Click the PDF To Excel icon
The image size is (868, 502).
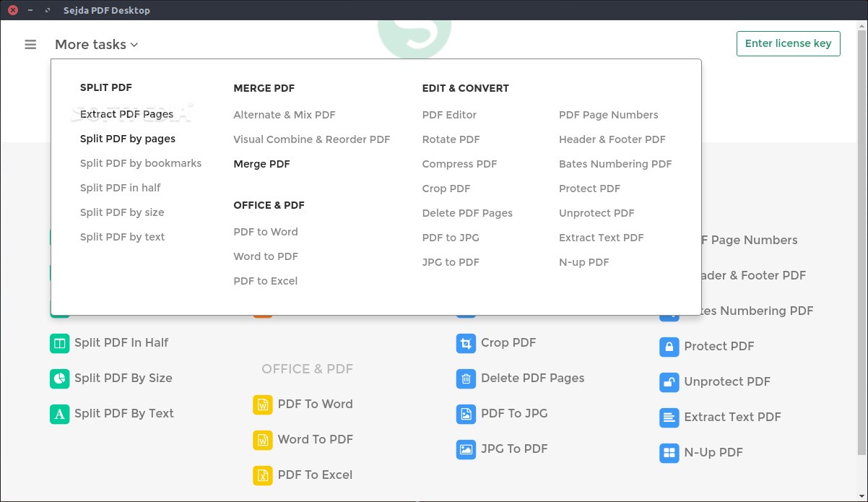coord(263,475)
